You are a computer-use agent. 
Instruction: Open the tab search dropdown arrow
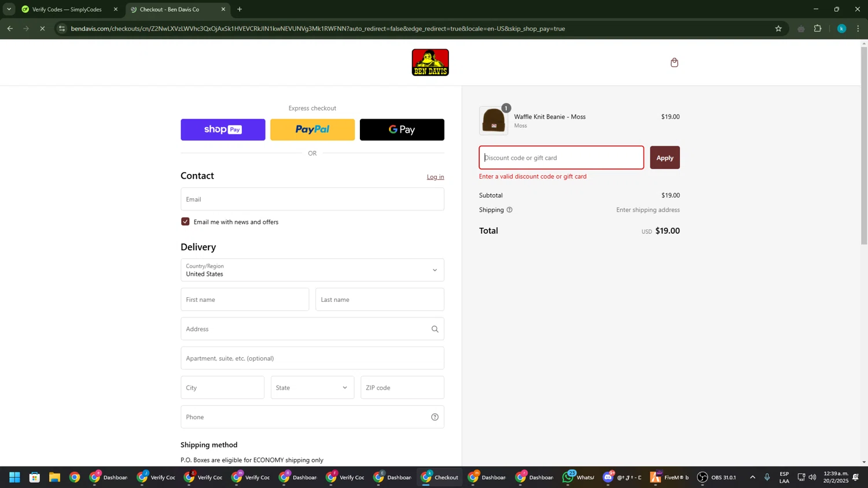9,9
